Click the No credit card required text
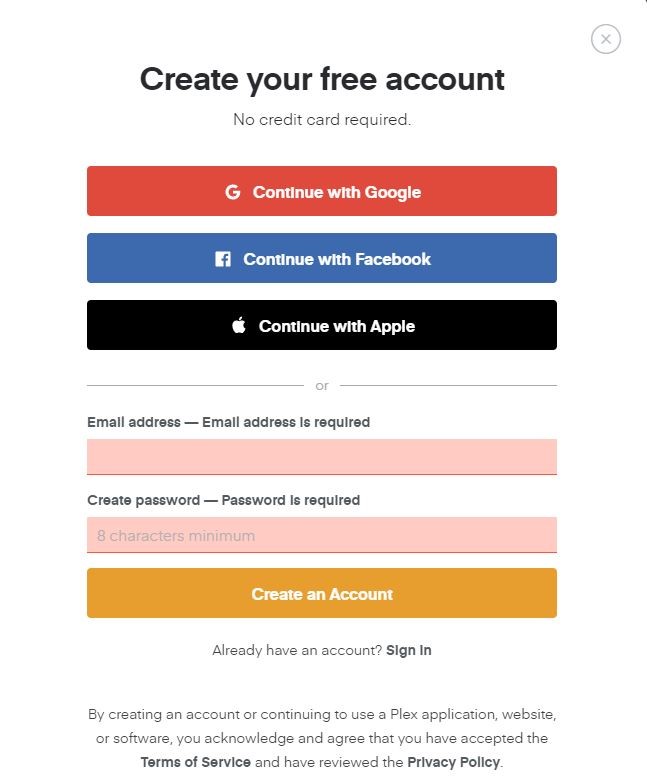 click(322, 120)
